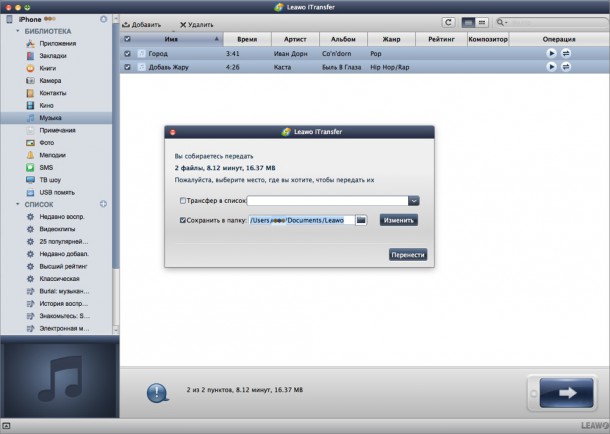Viewport: 610px width, 434px height.
Task: Sort by Жанр column
Action: coord(391,39)
